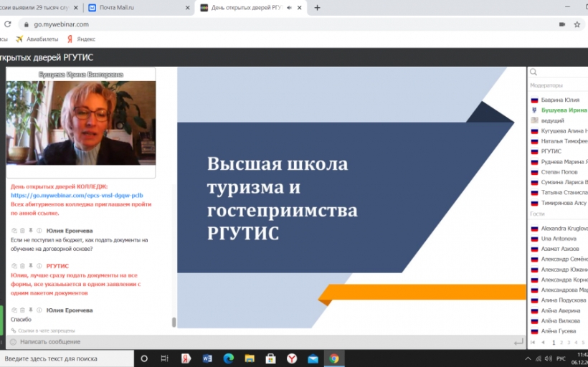
Task: Delete the РГУТИС reply message
Action: coord(22,266)
